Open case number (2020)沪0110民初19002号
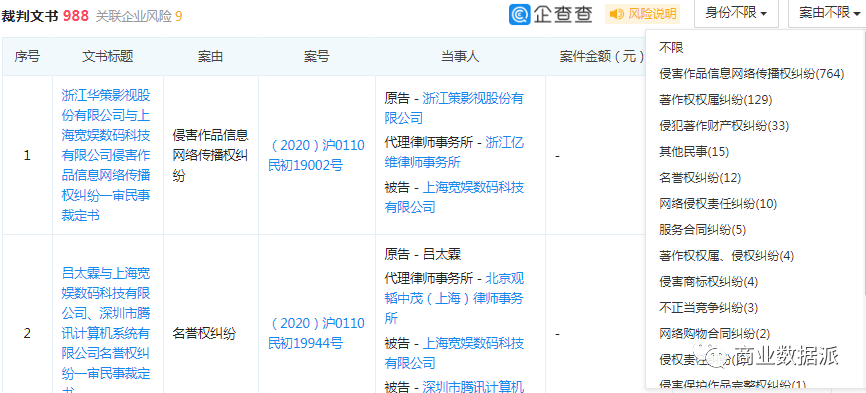The width and height of the screenshot is (866, 393). [x=316, y=156]
